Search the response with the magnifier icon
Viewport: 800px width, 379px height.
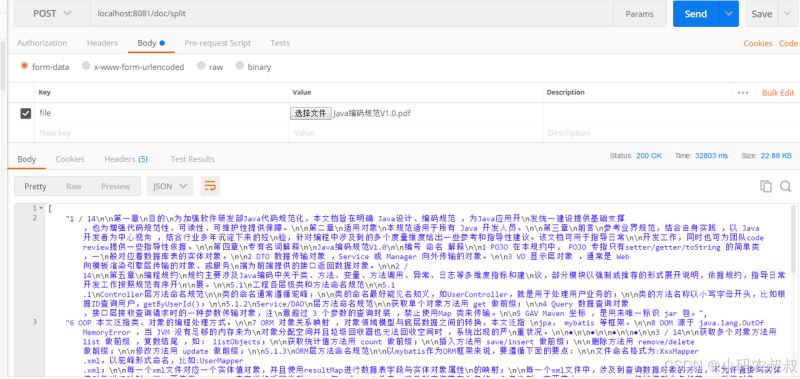(786, 186)
